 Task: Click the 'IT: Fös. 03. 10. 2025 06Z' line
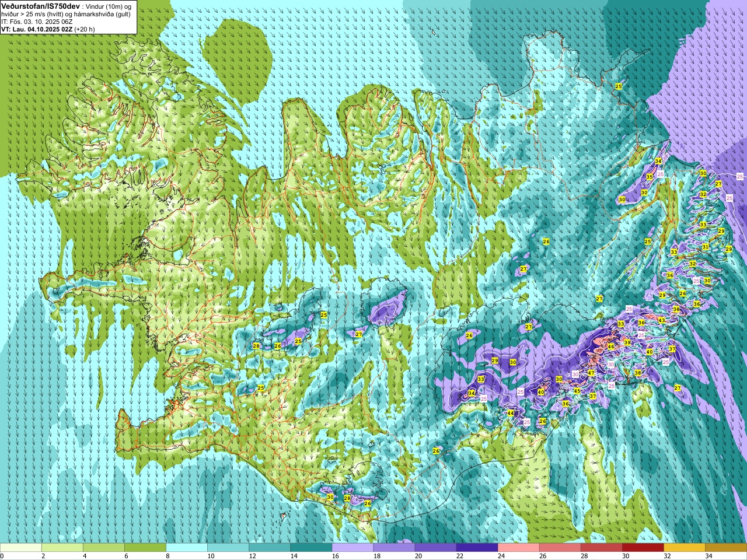[37, 22]
